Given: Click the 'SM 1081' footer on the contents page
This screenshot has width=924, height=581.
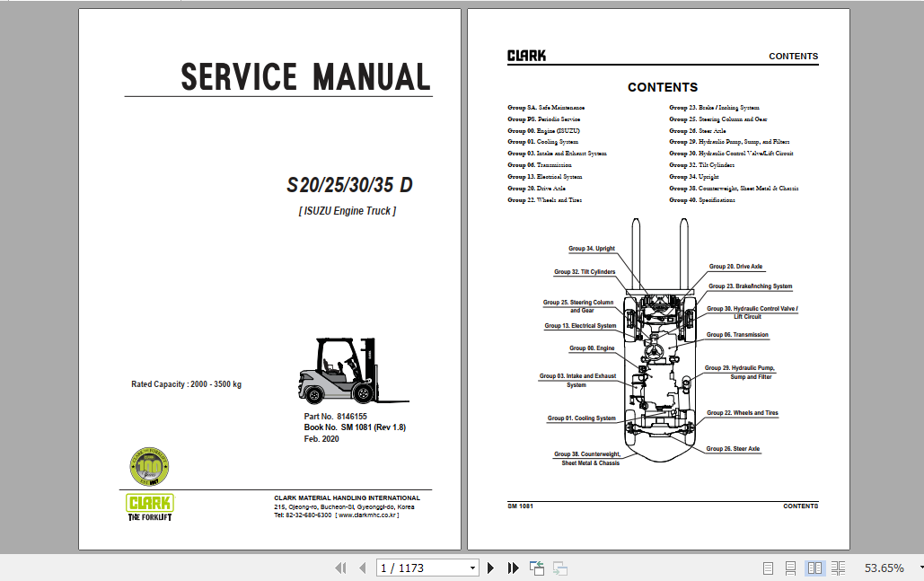Looking at the screenshot, I should pos(520,506).
